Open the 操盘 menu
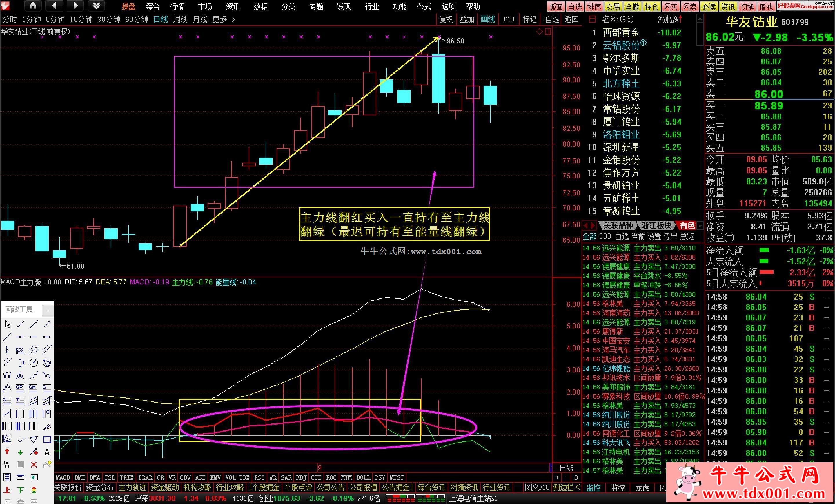This screenshot has width=835, height=504. pos(128,6)
